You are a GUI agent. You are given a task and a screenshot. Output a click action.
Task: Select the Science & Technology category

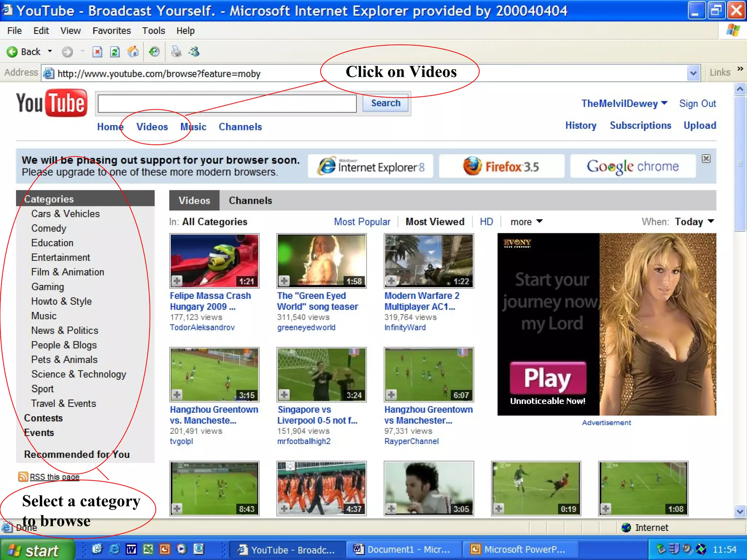click(79, 374)
